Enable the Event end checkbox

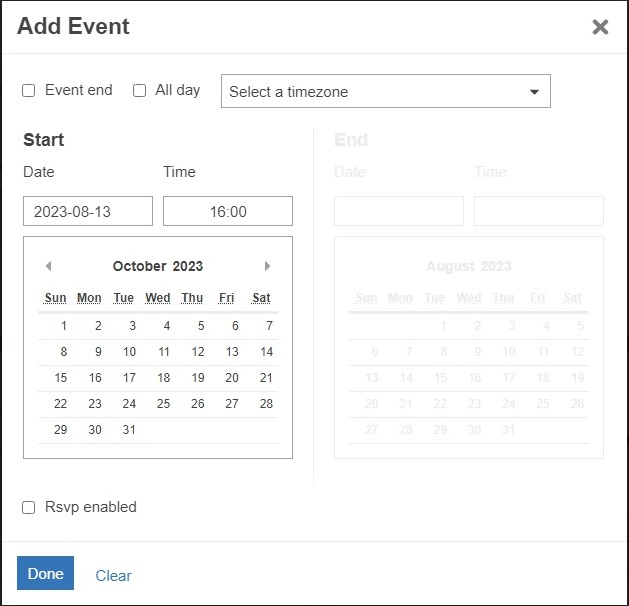(29, 91)
